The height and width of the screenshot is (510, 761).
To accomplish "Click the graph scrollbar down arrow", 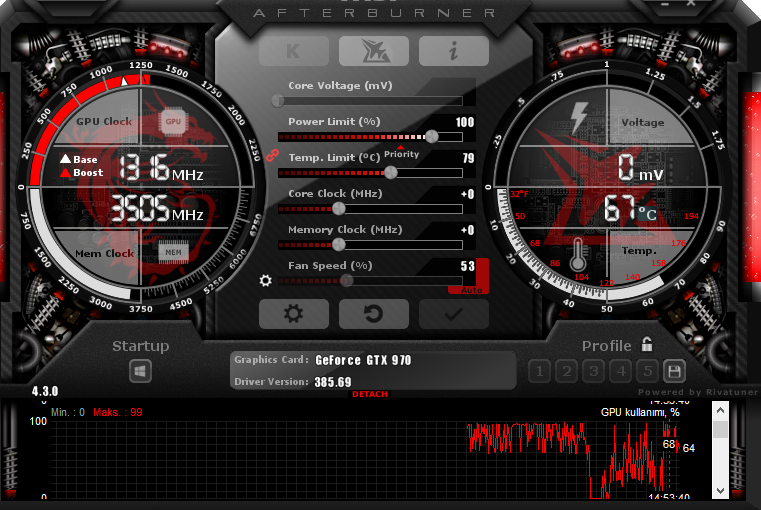I will click(720, 491).
